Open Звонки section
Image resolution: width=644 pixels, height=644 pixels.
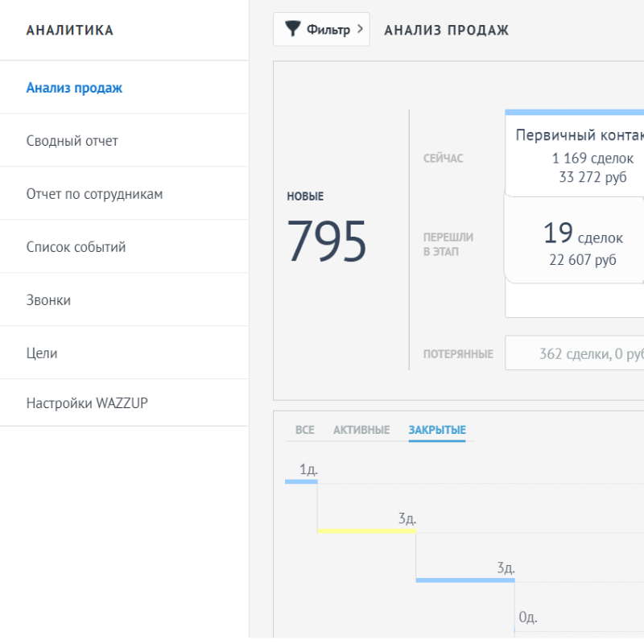click(48, 300)
